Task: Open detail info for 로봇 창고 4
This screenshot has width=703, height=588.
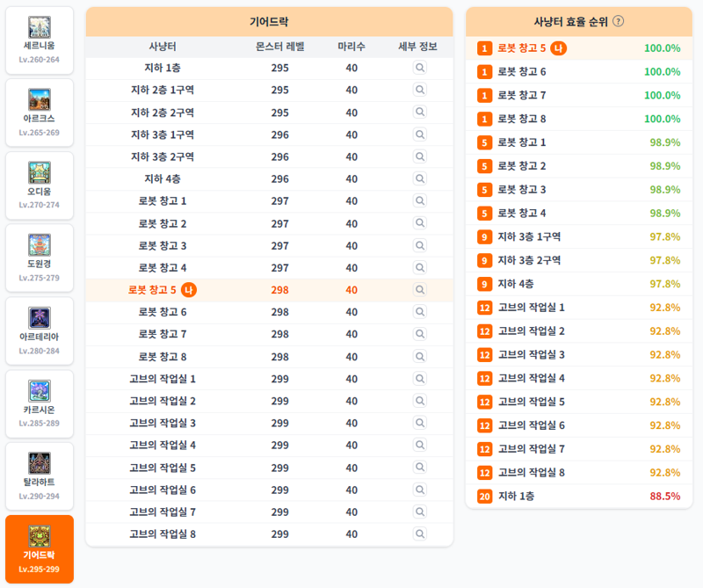Action: [x=420, y=267]
